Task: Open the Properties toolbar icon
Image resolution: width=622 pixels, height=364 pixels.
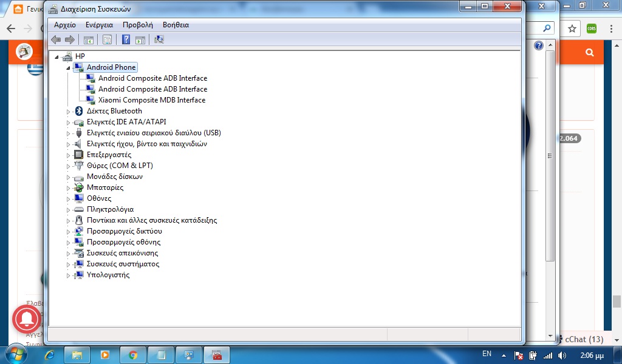Action: pyautogui.click(x=107, y=39)
